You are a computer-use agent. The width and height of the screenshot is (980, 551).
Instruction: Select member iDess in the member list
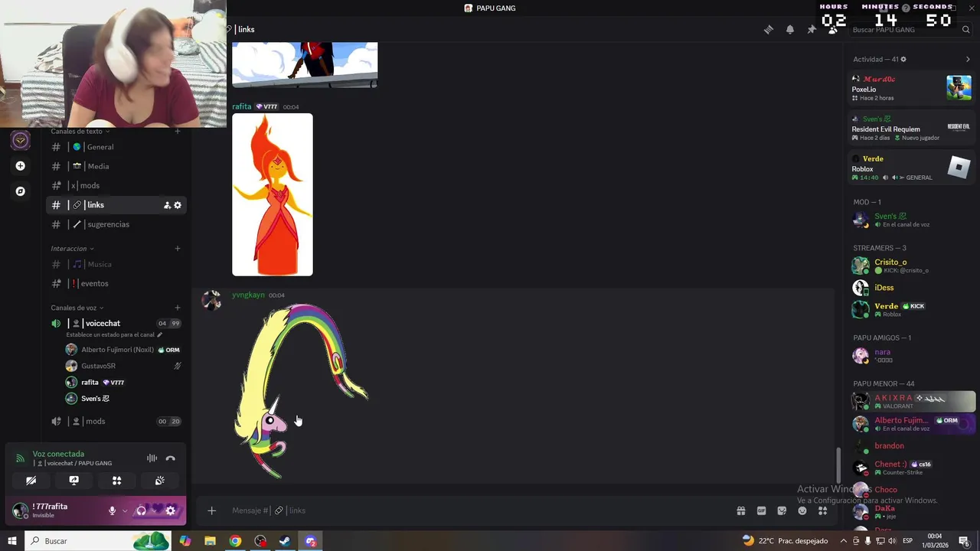point(911,288)
